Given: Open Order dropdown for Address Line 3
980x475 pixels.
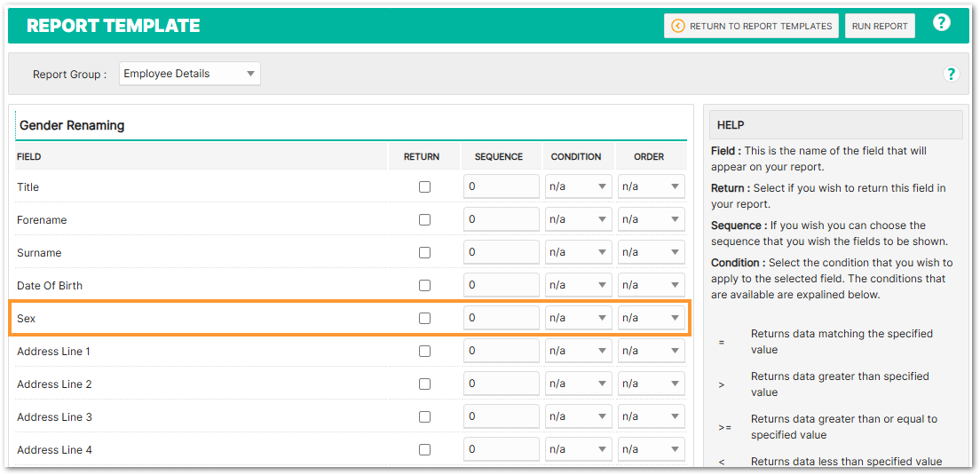Looking at the screenshot, I should (651, 417).
